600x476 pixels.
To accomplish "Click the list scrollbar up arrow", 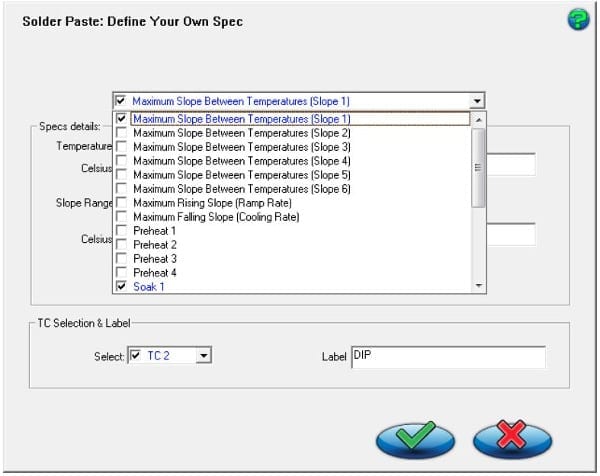I will coord(478,120).
